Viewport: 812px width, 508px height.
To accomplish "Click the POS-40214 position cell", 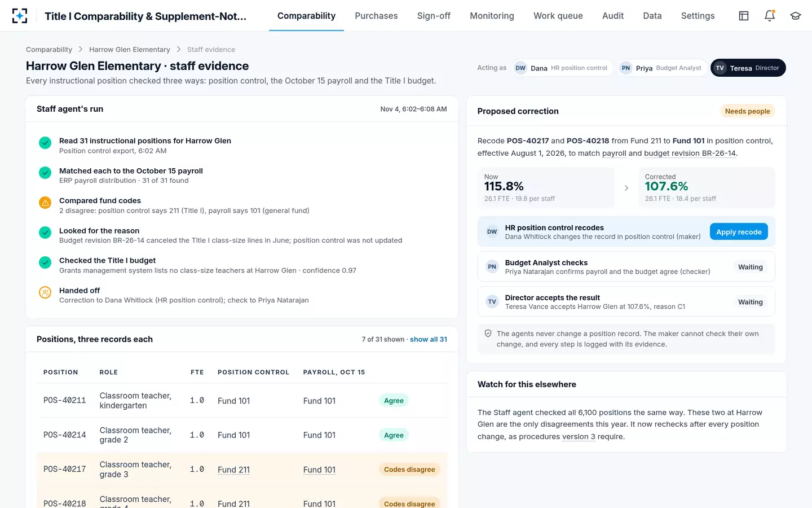I will 65,435.
